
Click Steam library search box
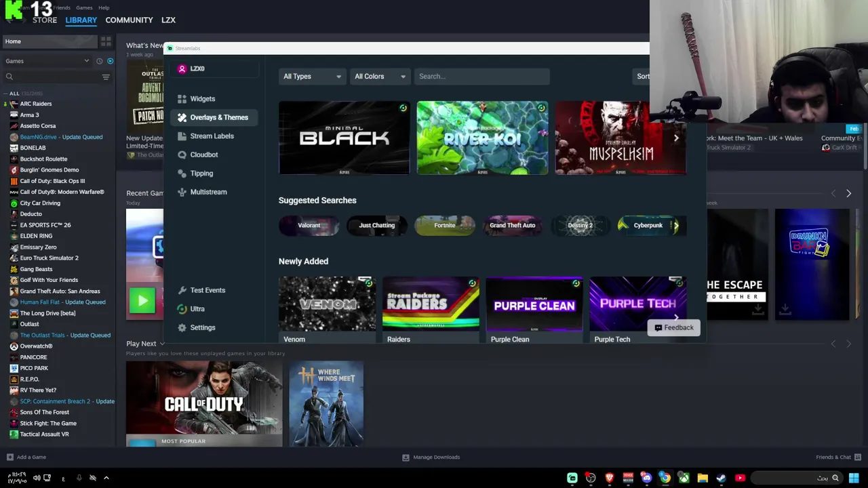[52, 77]
